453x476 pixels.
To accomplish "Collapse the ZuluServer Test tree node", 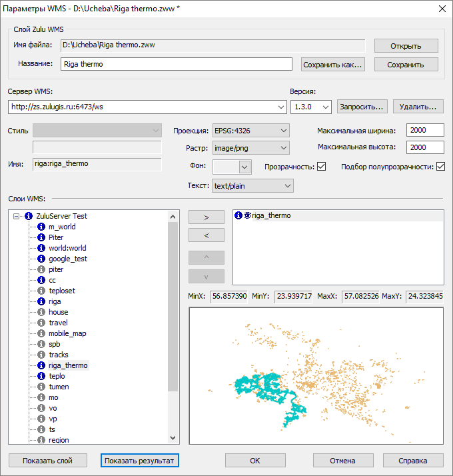I will (x=17, y=216).
